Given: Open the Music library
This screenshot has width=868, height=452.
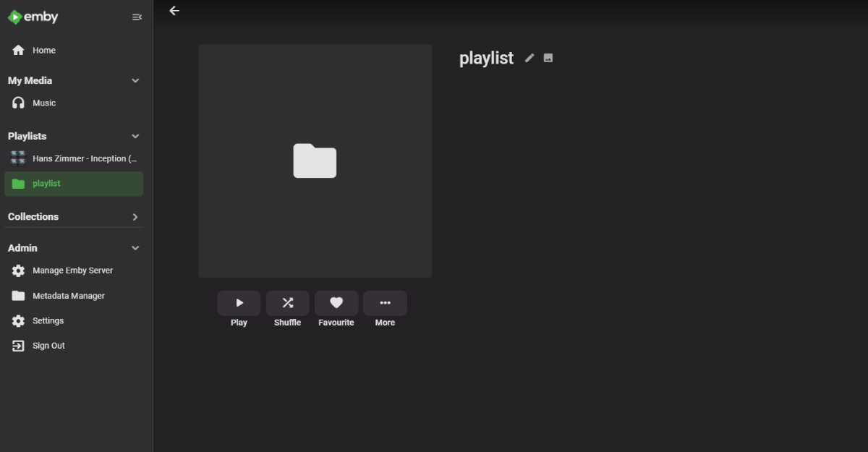Looking at the screenshot, I should (45, 102).
